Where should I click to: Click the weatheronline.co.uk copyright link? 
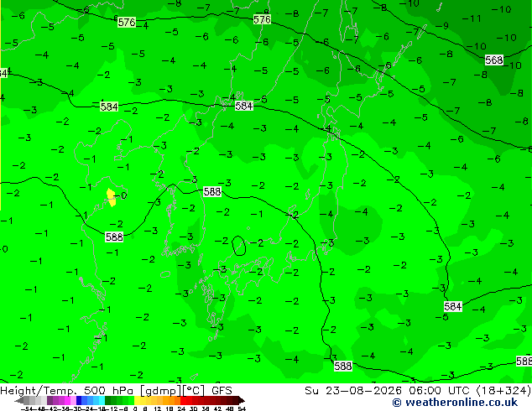(x=455, y=403)
